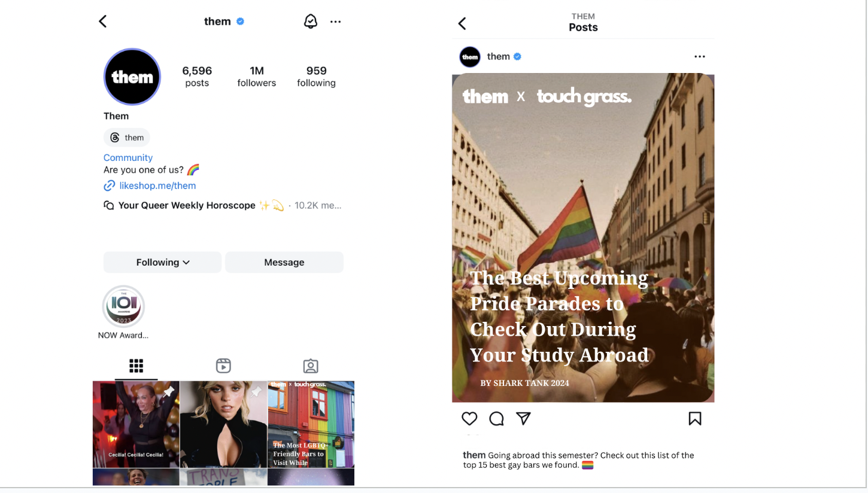
Task: Click the Message button
Action: click(284, 262)
